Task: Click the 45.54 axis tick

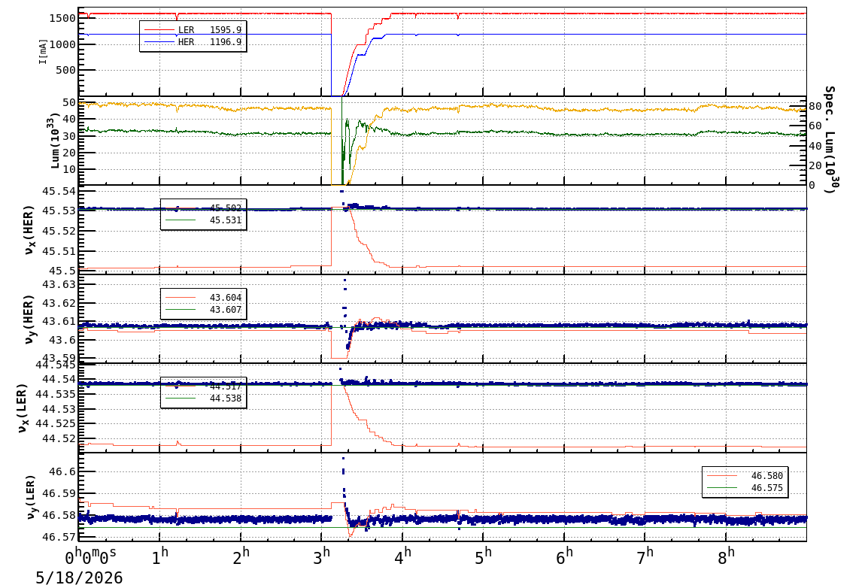Action: coord(59,192)
